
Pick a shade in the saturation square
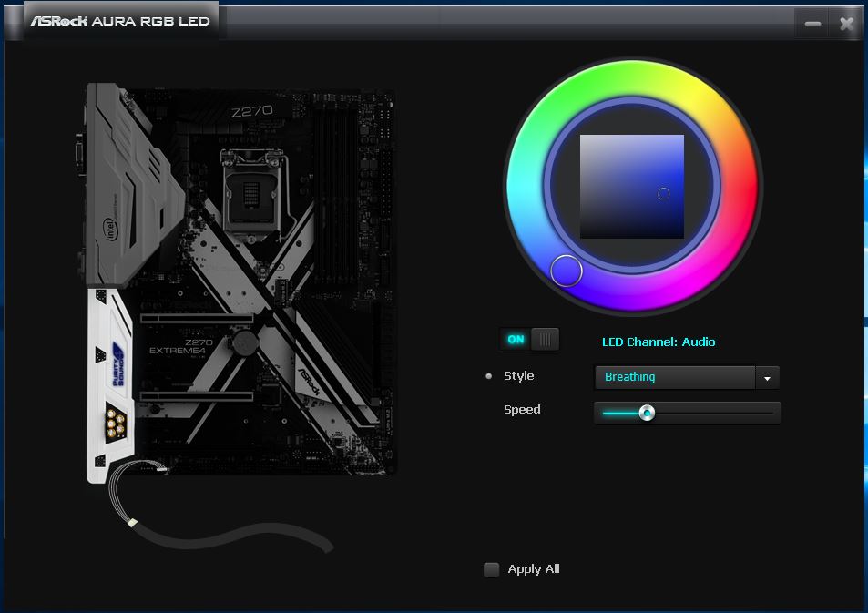631,187
